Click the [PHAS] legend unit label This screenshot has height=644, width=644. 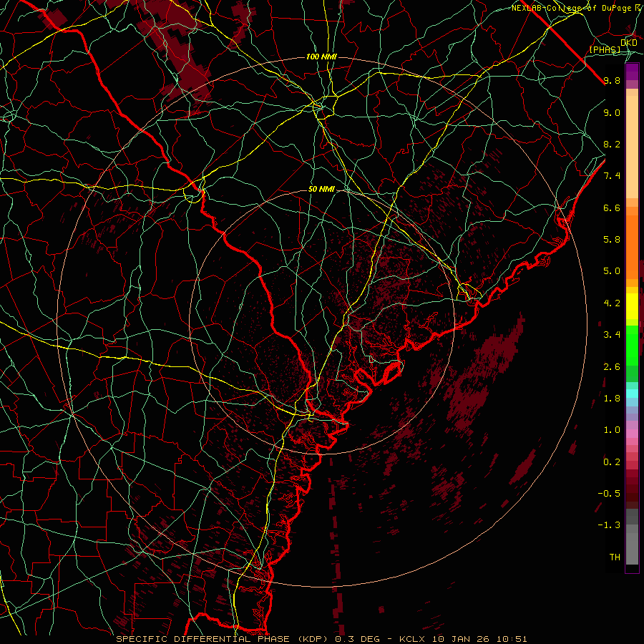[x=605, y=49]
